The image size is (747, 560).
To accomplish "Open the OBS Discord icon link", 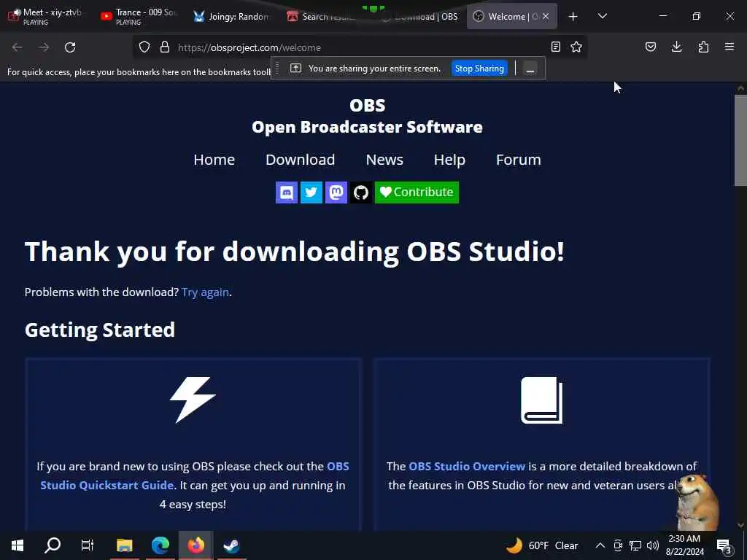I will coord(286,192).
